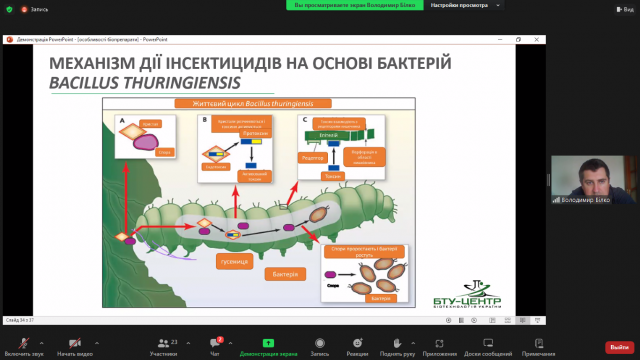Click the Вид view layout button

[x=625, y=9]
